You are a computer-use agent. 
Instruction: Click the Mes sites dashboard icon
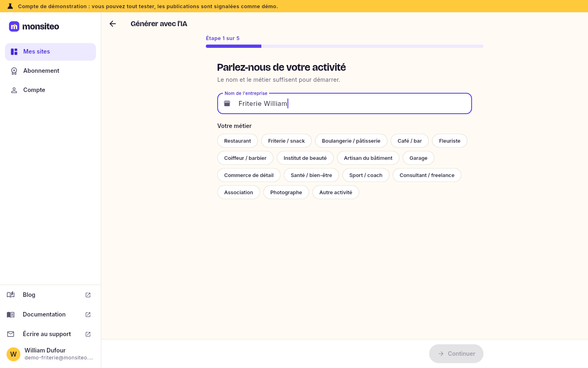(14, 52)
